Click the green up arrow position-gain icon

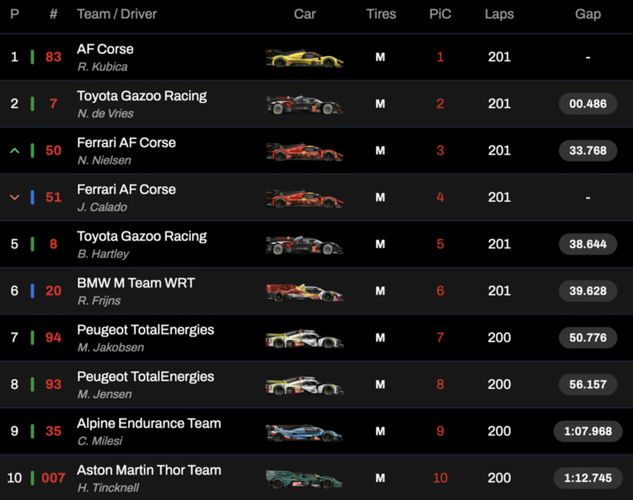pyautogui.click(x=14, y=151)
